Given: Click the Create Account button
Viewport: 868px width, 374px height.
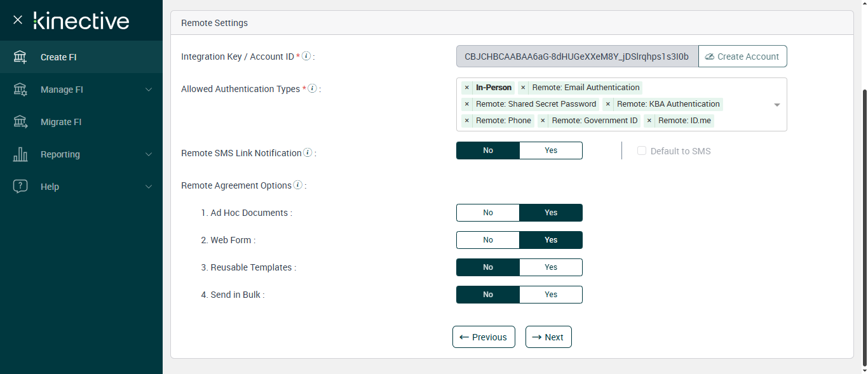Looking at the screenshot, I should click(742, 57).
